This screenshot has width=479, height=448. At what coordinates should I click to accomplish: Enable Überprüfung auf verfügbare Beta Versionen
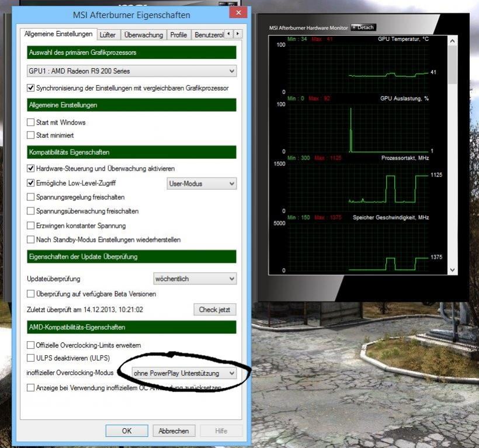(x=30, y=294)
